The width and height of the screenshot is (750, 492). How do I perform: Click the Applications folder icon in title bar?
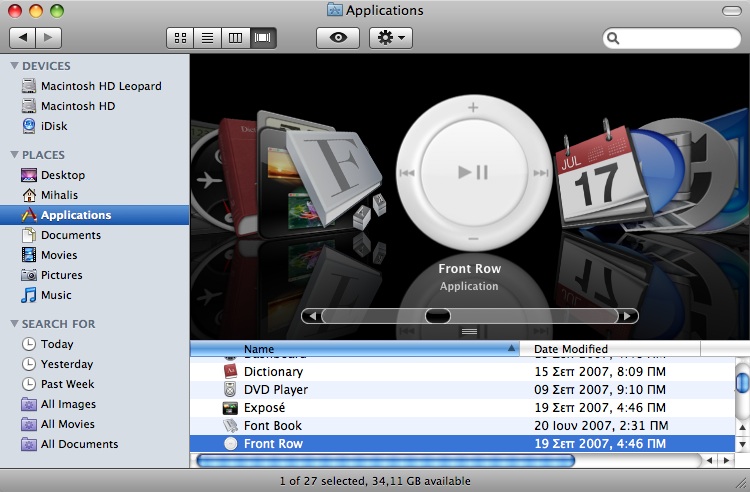click(334, 10)
